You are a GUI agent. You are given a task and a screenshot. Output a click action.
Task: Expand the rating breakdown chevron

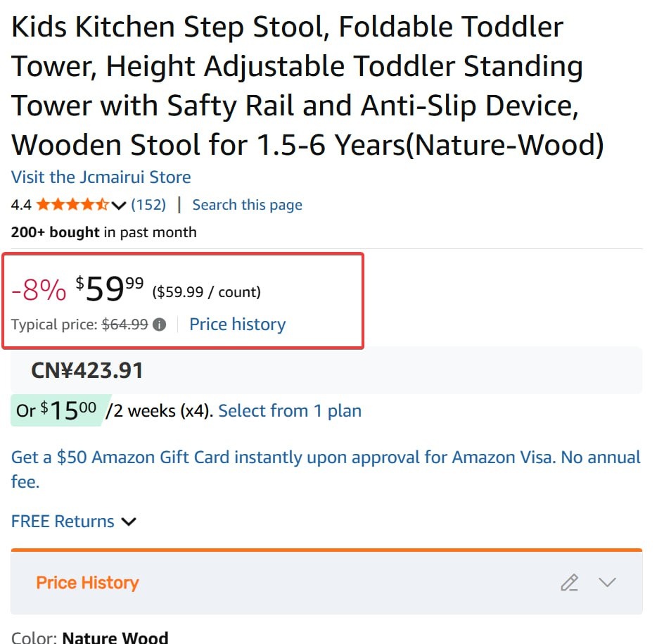tap(119, 206)
